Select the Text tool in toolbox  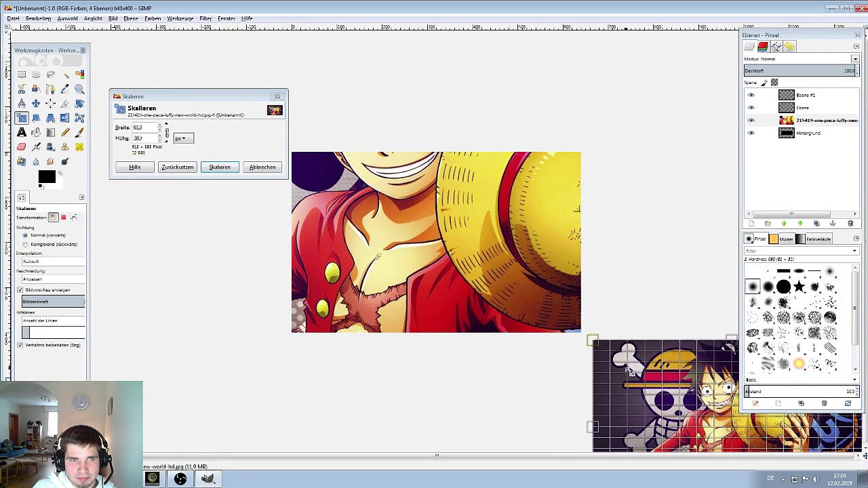click(x=22, y=132)
